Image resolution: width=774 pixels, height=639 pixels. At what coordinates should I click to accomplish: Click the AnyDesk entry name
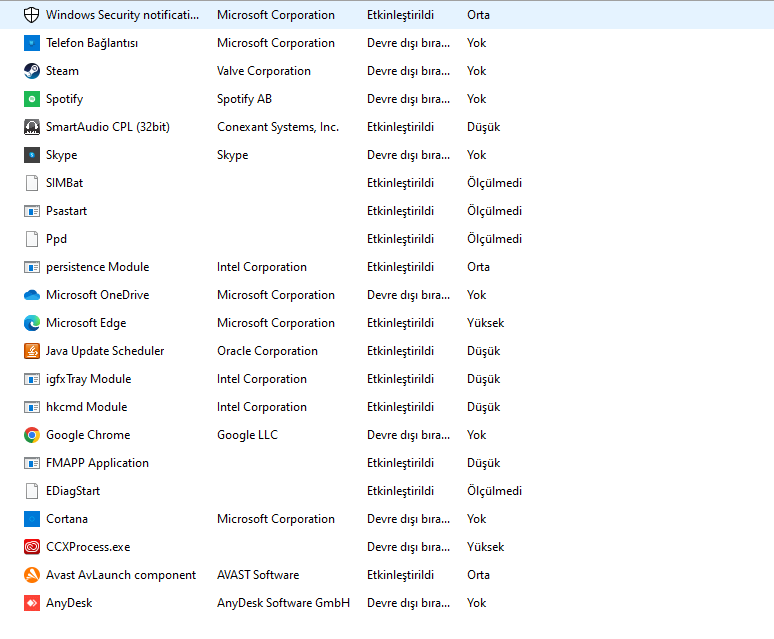point(69,603)
